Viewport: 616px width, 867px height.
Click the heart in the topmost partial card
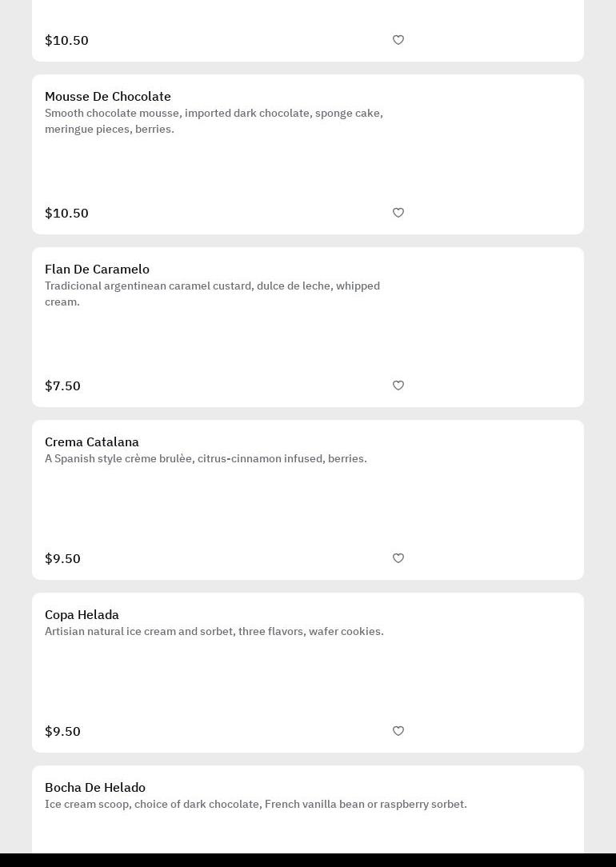[398, 40]
